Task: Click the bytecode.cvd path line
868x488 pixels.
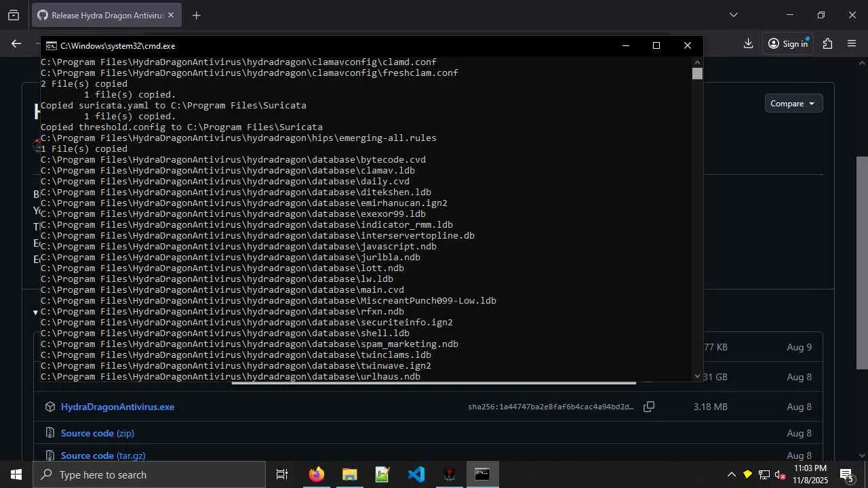Action: click(233, 160)
